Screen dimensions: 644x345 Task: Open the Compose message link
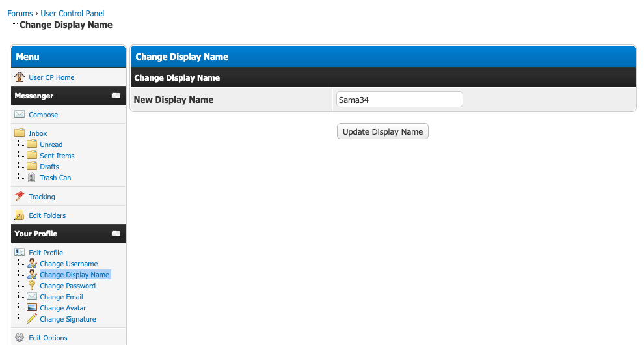coord(43,115)
